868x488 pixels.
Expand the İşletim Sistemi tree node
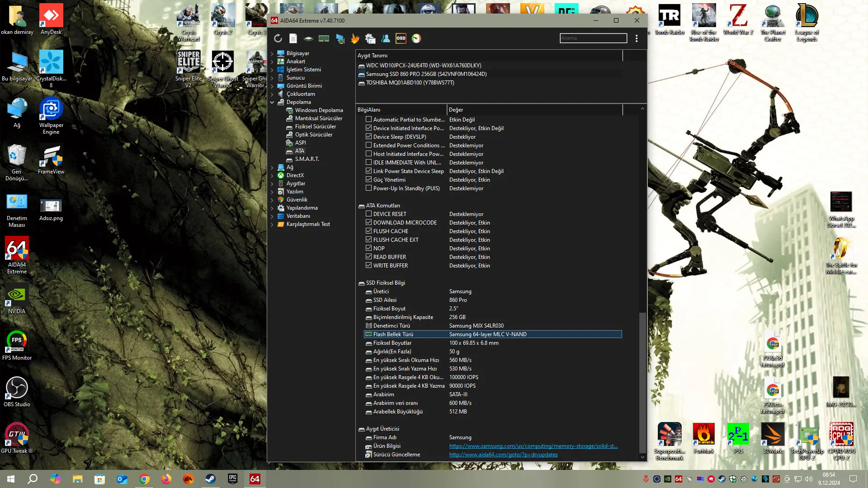tap(272, 70)
